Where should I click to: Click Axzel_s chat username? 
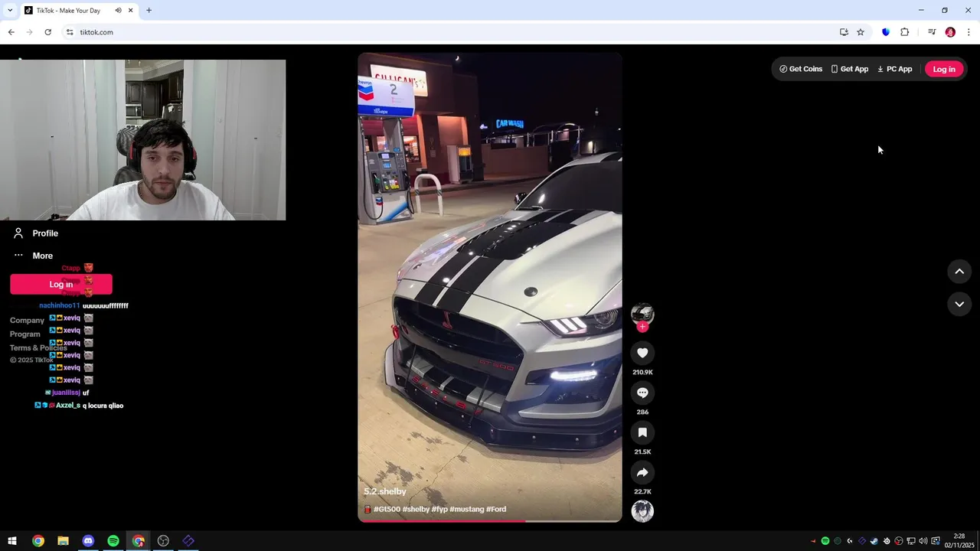pos(68,406)
